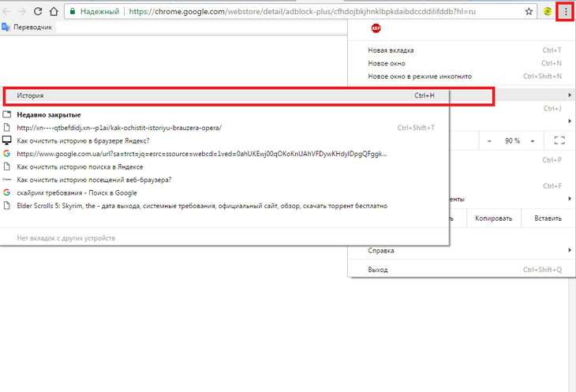Decrease zoom with the minus button
Viewport: 576px width, 392px height.
(x=489, y=140)
